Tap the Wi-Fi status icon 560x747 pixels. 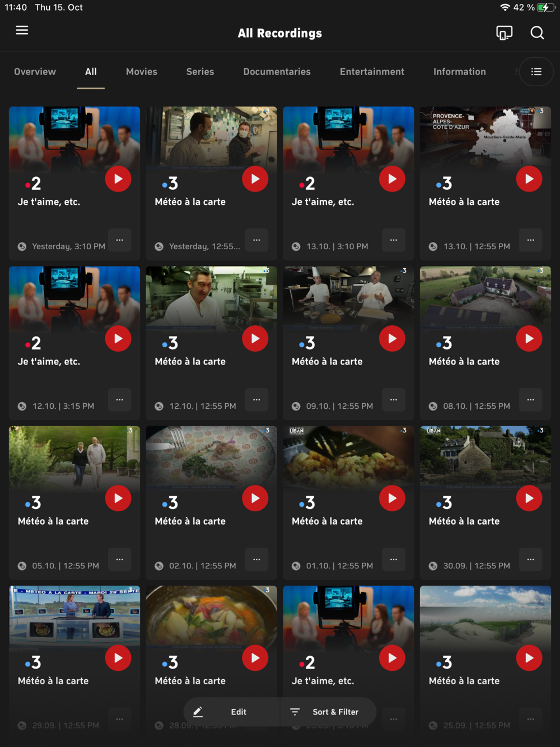(x=505, y=7)
